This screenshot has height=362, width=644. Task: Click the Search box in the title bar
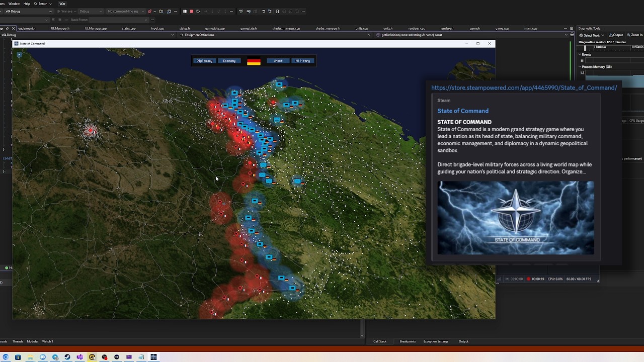[43, 4]
